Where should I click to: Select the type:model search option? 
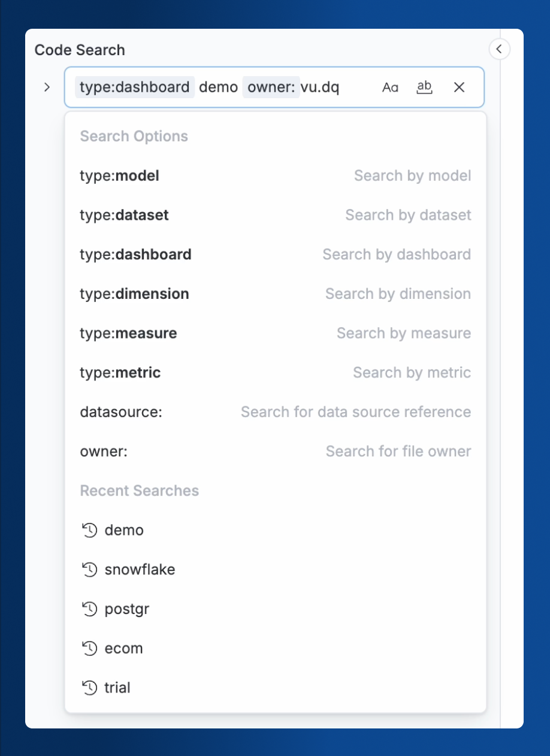click(x=276, y=176)
